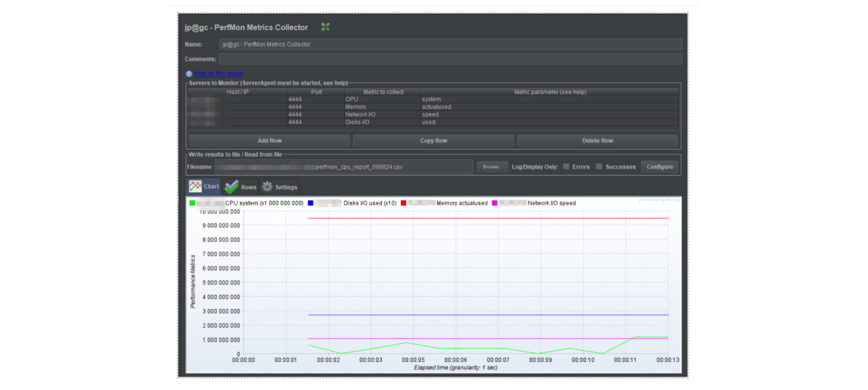Open the Configure dialog

[x=659, y=166]
